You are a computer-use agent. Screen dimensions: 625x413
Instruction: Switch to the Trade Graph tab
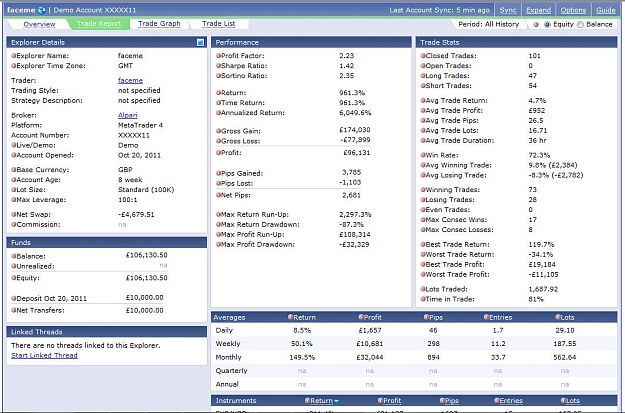(159, 24)
